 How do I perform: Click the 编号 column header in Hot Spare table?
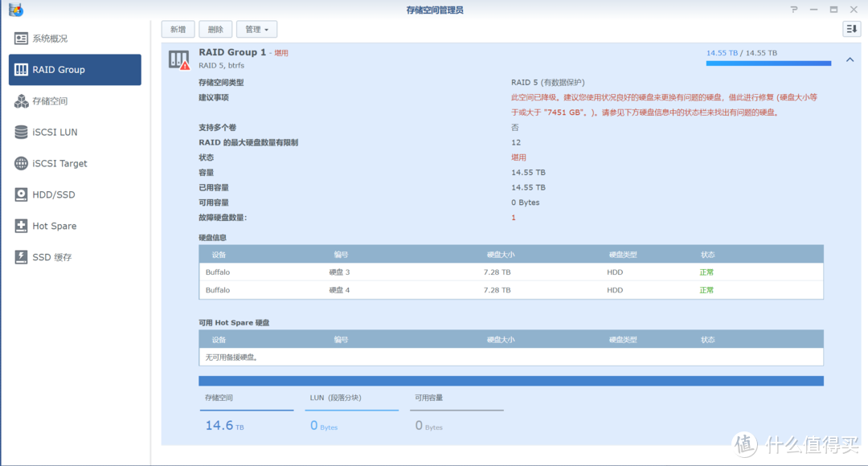click(x=341, y=340)
